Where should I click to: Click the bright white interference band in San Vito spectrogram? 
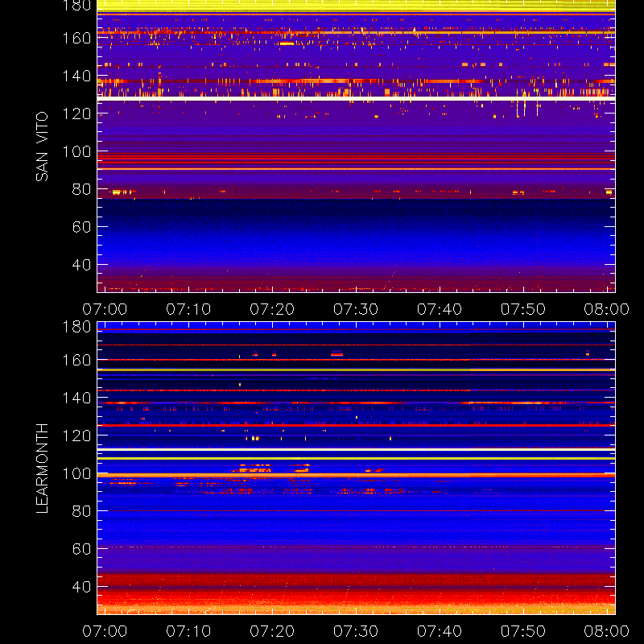(356, 98)
